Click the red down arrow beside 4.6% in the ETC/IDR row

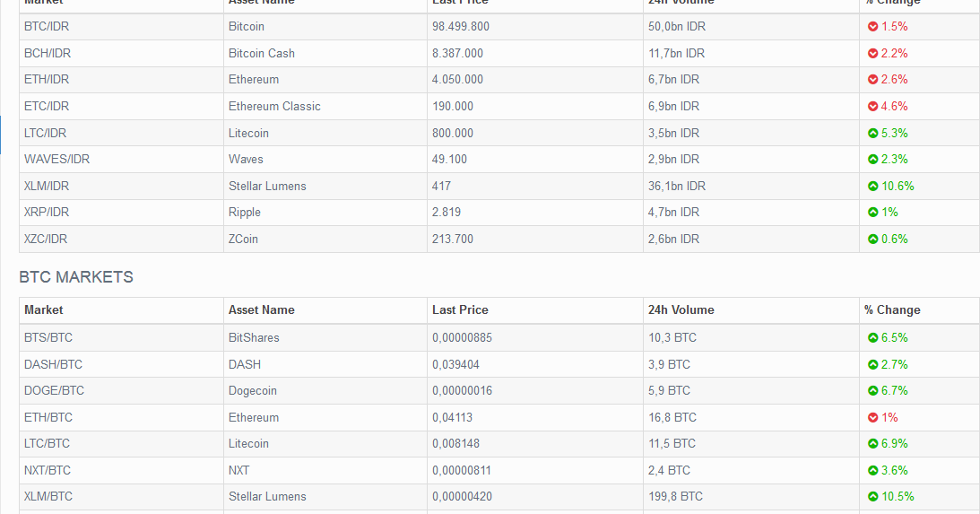[x=873, y=107]
